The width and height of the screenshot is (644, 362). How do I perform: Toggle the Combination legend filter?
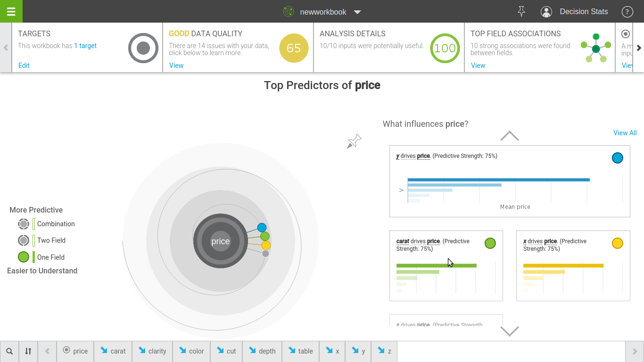click(24, 224)
